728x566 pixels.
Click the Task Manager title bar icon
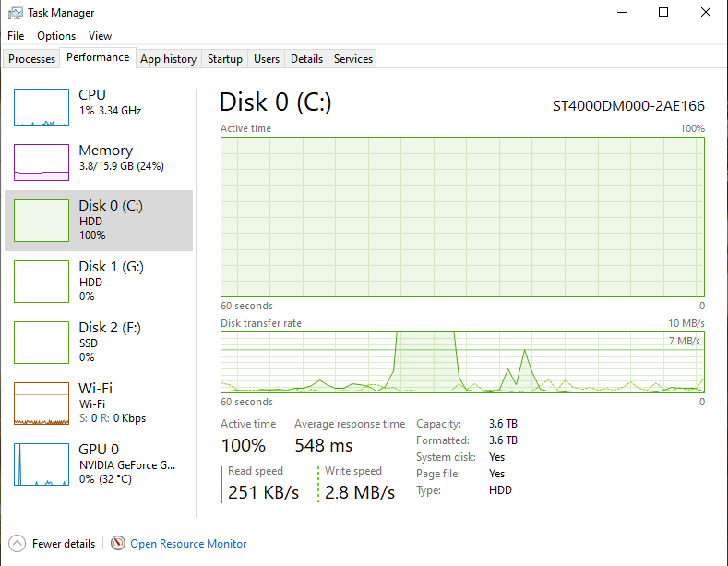[x=15, y=13]
